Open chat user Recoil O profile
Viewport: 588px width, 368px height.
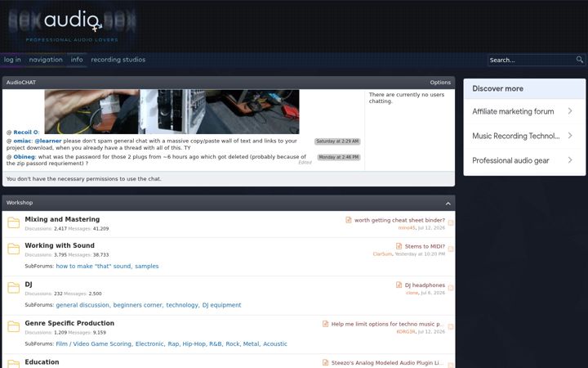[25, 132]
